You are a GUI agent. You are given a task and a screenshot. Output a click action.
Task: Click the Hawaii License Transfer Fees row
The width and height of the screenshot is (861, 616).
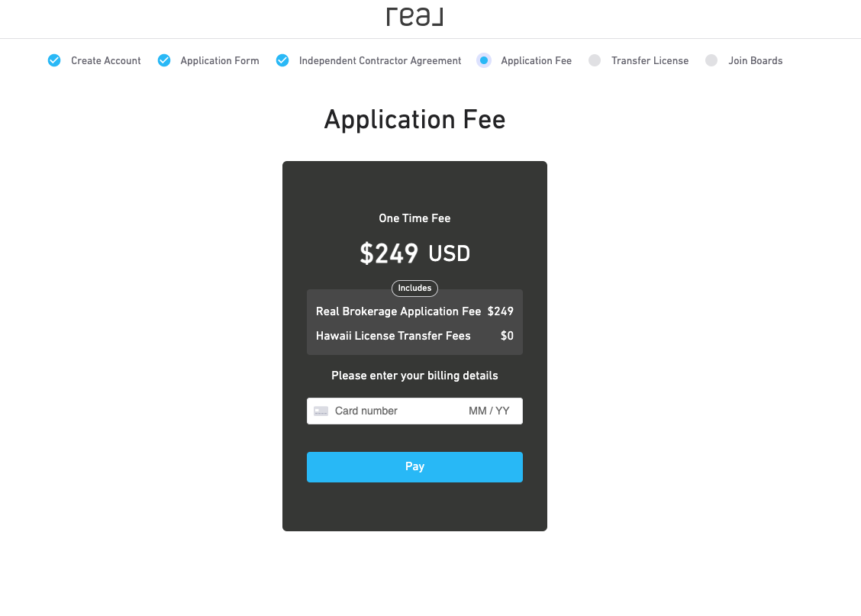tap(414, 336)
